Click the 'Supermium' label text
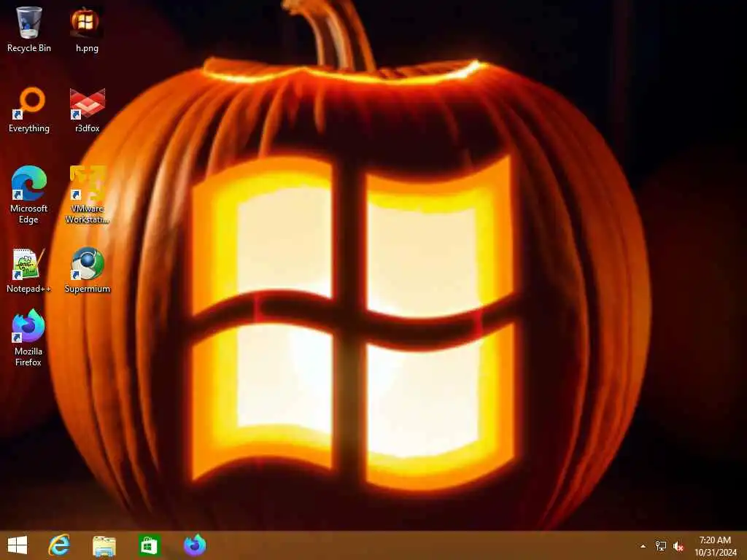This screenshot has width=747, height=560. coord(88,289)
